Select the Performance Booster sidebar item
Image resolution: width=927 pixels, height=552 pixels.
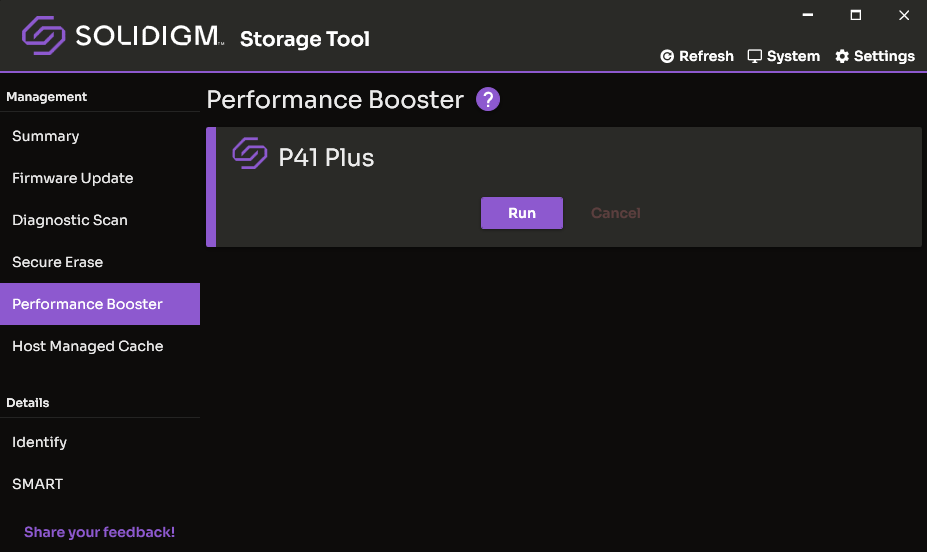point(100,304)
